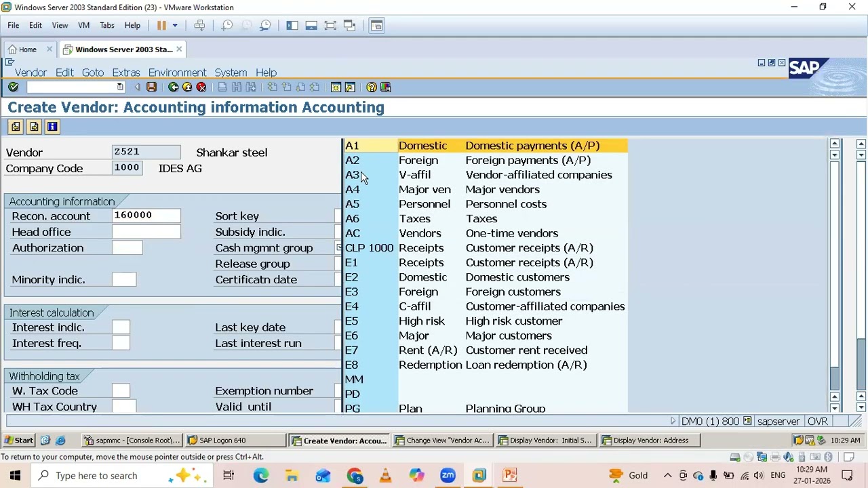The image size is (868, 488).
Task: Click VMware full screen mode icon
Action: 330,25
